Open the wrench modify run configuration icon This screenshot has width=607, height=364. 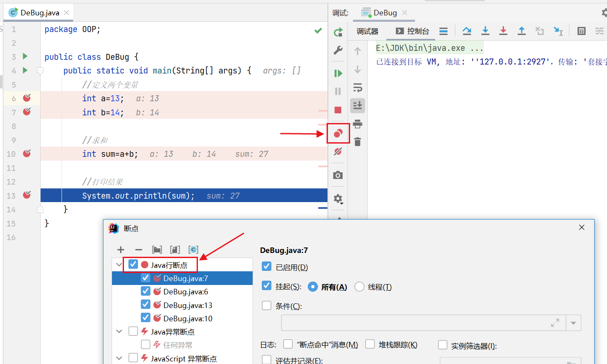coord(338,50)
